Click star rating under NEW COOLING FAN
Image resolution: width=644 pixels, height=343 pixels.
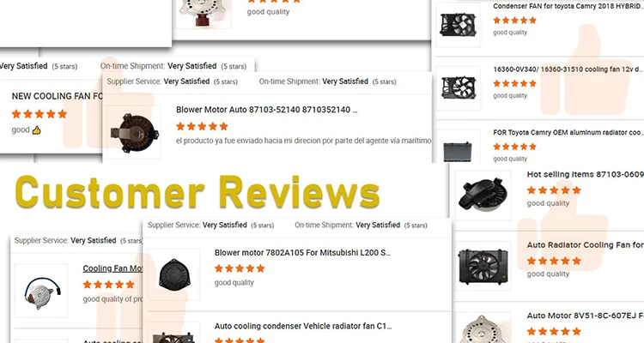(x=39, y=114)
